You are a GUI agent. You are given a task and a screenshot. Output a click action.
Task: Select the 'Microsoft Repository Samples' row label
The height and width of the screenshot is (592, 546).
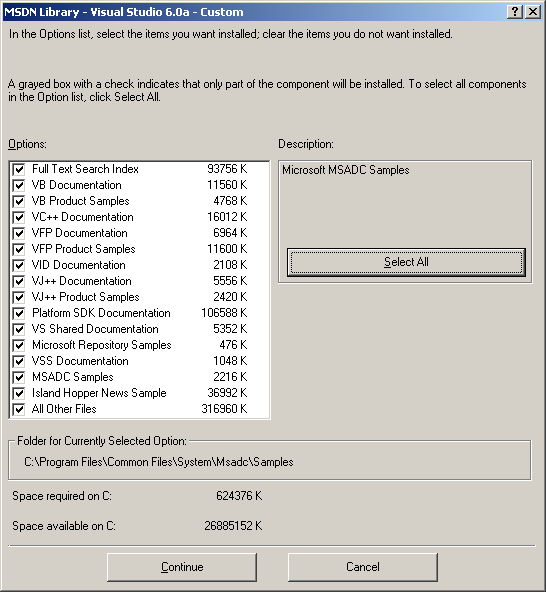pos(102,345)
